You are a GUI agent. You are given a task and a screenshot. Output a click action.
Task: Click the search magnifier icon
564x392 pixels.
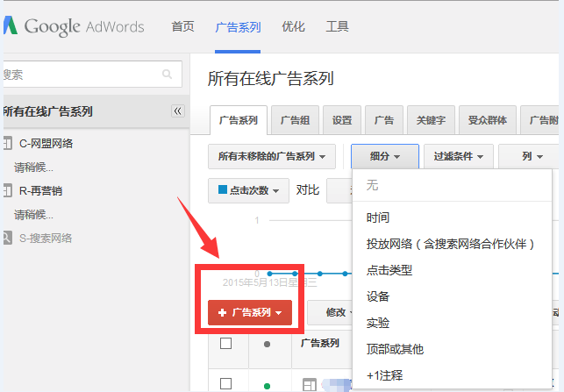click(x=167, y=74)
